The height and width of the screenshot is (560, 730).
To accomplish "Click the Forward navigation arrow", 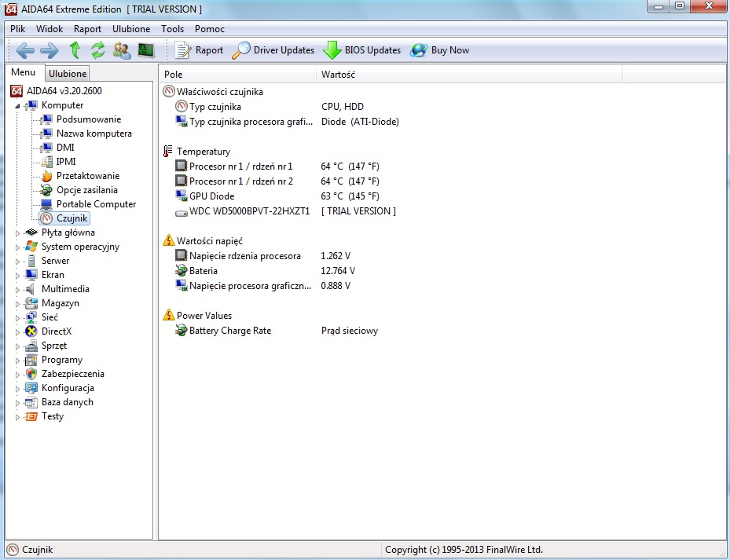I will (50, 50).
